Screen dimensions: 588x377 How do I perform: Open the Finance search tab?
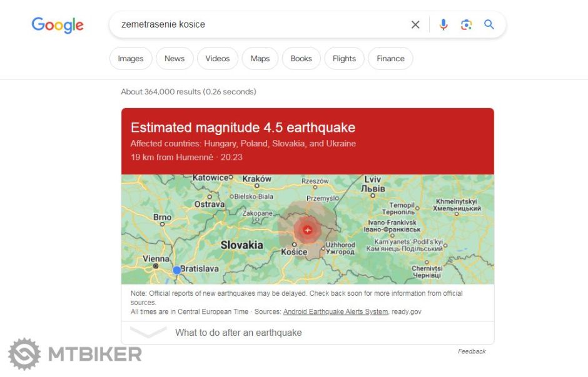390,58
